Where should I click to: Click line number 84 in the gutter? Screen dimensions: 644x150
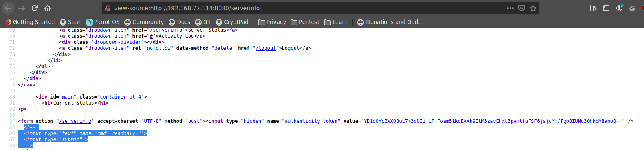click(x=12, y=121)
